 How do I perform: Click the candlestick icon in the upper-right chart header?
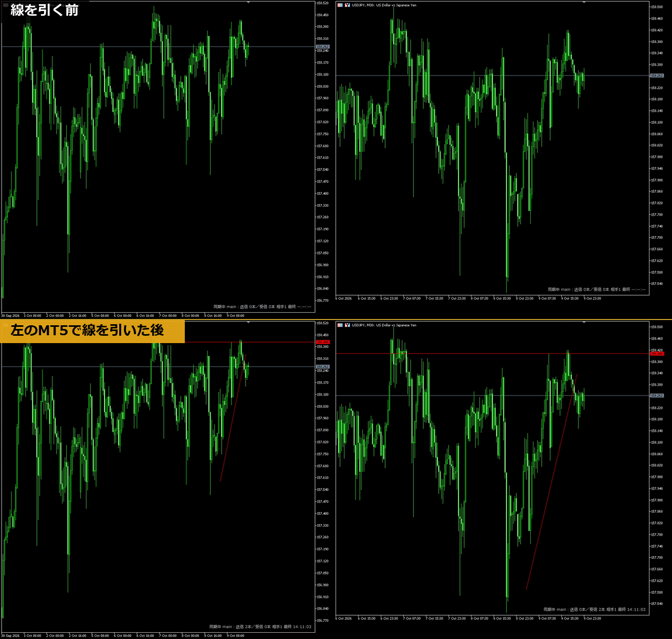point(347,5)
